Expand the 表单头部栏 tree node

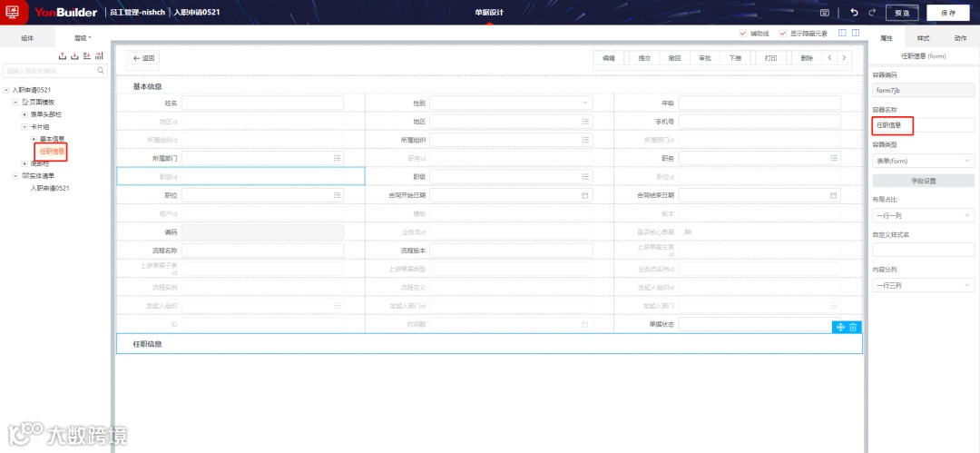coord(24,114)
